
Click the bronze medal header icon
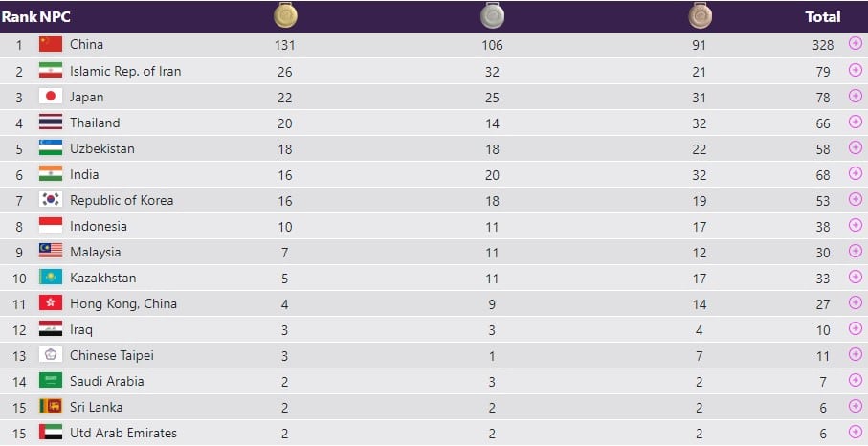click(x=700, y=15)
